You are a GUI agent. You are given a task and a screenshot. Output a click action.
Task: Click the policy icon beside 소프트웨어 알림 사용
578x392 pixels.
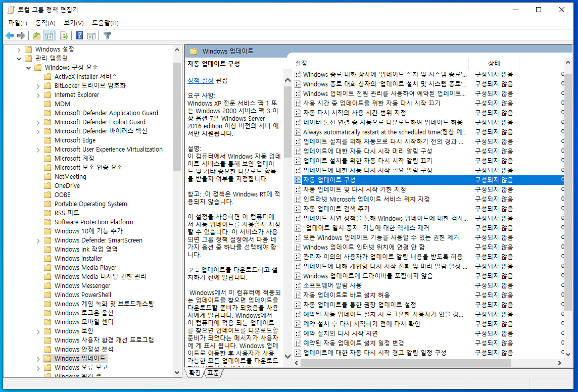(x=298, y=285)
